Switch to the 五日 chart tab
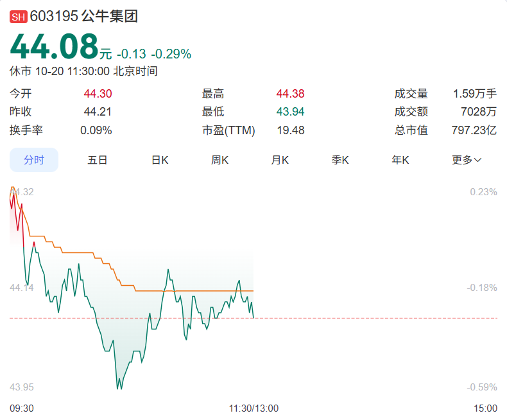This screenshot has width=507, height=420. pyautogui.click(x=98, y=160)
